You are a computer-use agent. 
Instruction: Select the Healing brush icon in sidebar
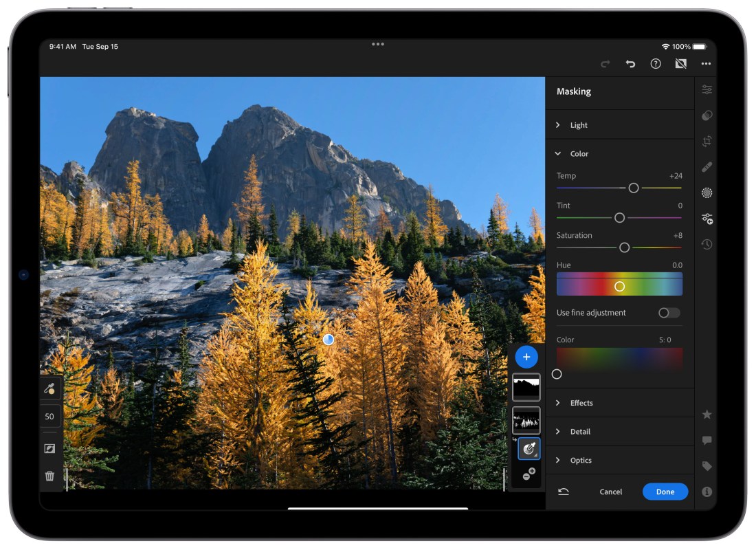[x=707, y=167]
